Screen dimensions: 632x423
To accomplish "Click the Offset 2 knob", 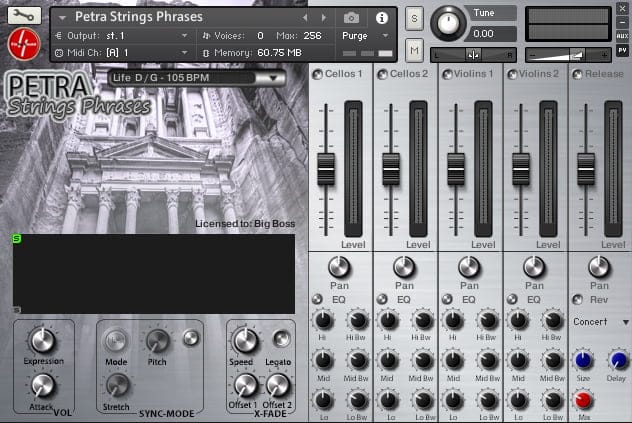I will tap(278, 385).
